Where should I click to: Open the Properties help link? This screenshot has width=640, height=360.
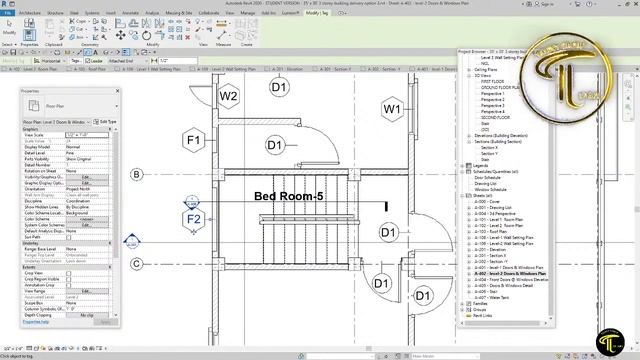point(36,322)
